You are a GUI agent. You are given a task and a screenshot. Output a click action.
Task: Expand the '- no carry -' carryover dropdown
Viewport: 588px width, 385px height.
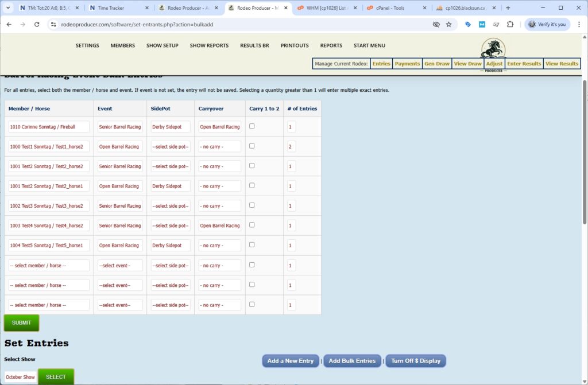click(220, 146)
